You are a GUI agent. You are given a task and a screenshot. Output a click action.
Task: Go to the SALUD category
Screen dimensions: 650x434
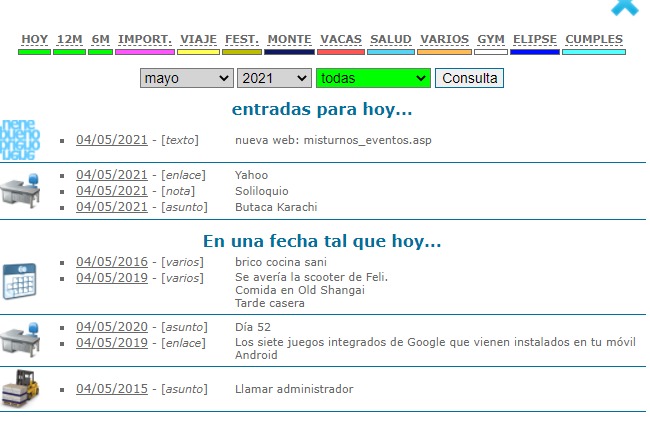click(391, 40)
